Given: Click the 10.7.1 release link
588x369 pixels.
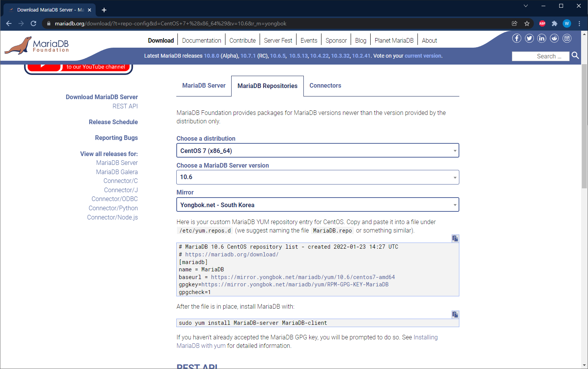Looking at the screenshot, I should point(248,56).
